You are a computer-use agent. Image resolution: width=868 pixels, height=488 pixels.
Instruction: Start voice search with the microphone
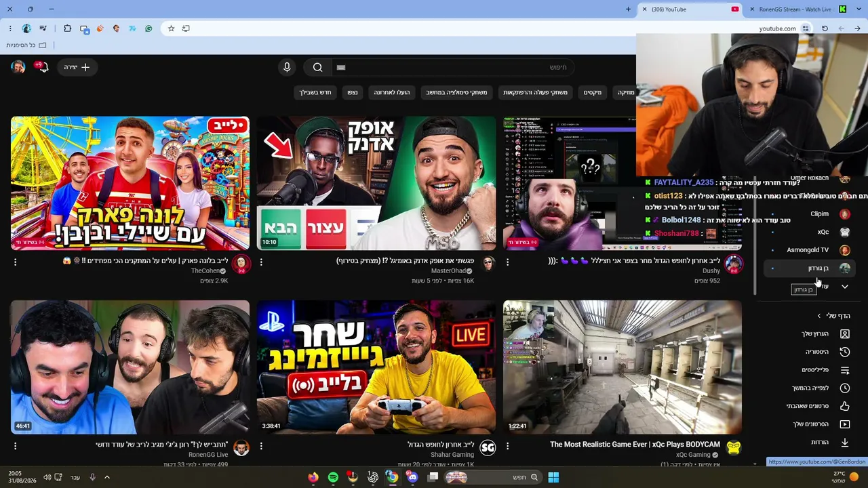(x=287, y=67)
